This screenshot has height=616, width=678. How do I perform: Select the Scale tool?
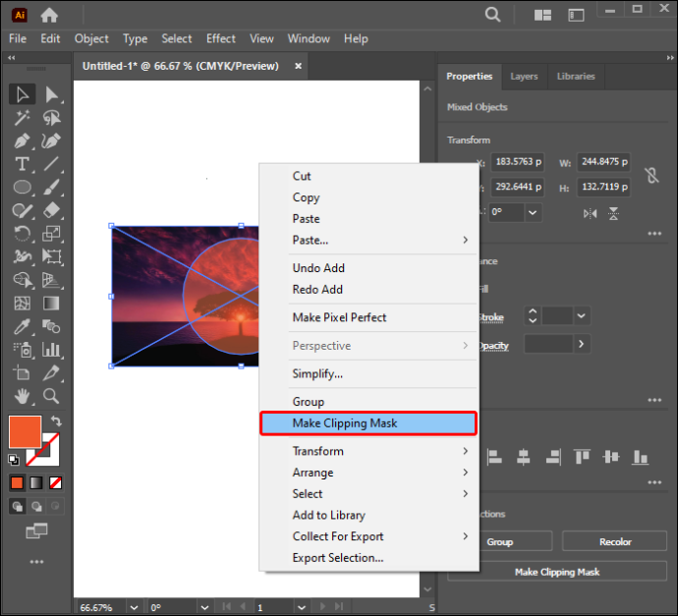51,234
